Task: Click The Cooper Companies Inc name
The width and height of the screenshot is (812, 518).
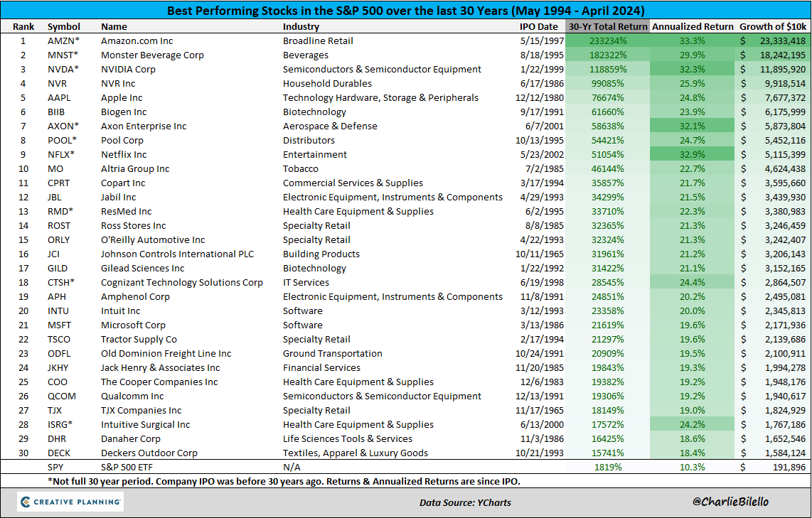Action: click(x=159, y=382)
